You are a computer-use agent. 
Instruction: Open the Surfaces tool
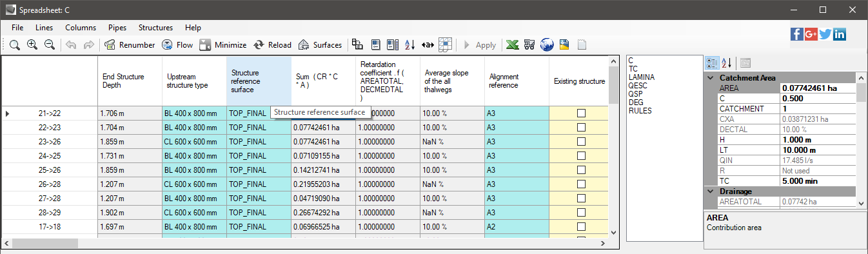[x=320, y=45]
